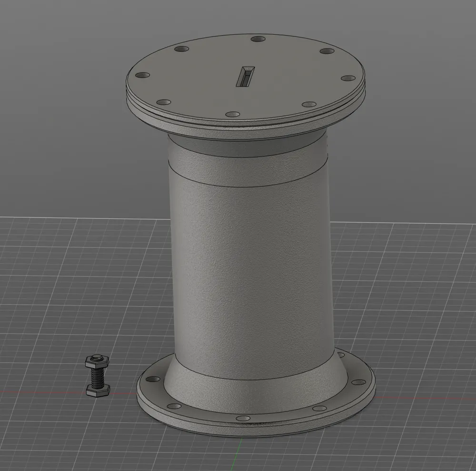Select the exposed threaded shank of the bolt
476x471 pixels.
coord(98,377)
